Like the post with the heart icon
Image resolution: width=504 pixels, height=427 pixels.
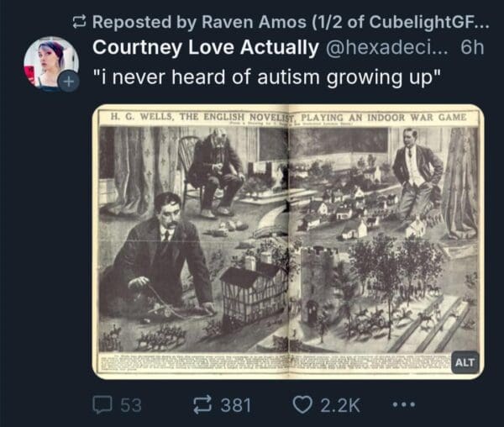click(302, 405)
